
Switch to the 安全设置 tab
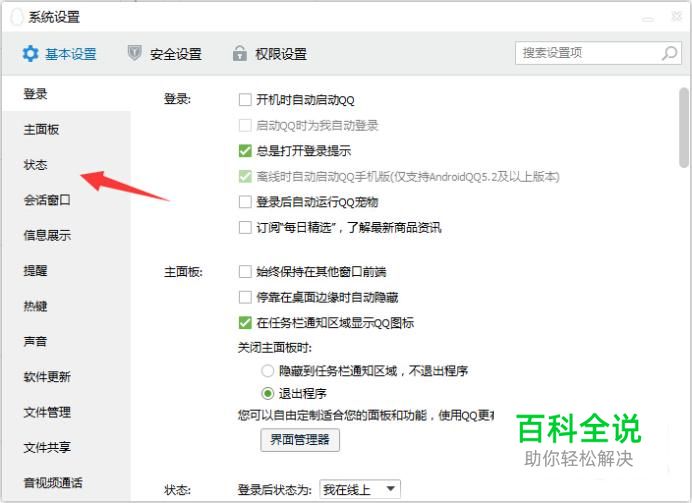tap(165, 54)
